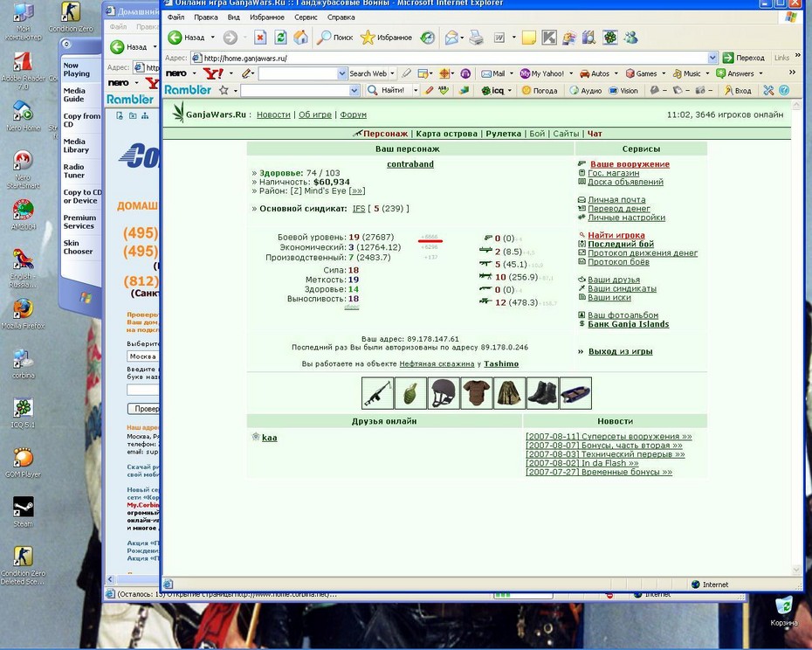812x650 pixels.
Task: Click the inflatable boat equipment icon
Action: tap(575, 393)
